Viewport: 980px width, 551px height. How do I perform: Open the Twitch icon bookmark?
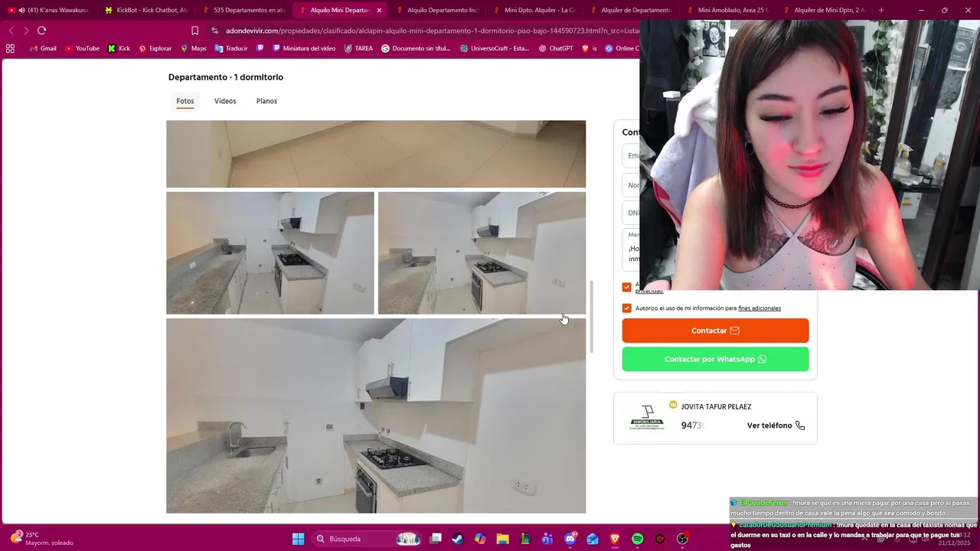(x=260, y=48)
